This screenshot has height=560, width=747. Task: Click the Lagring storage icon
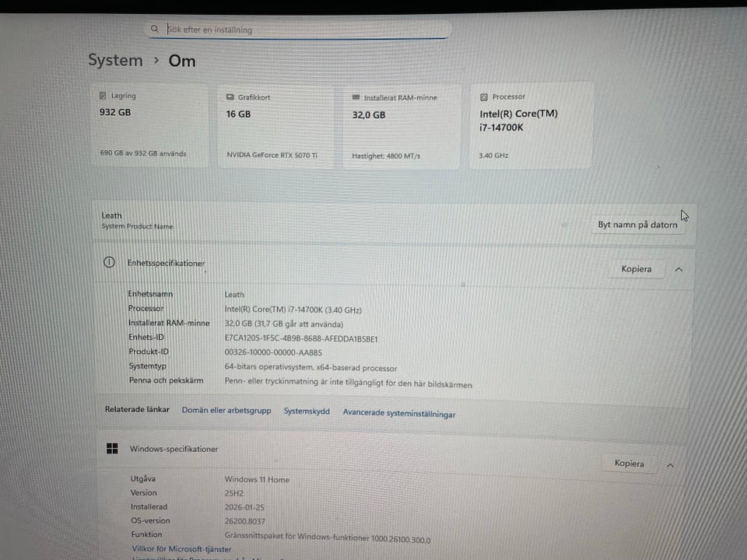point(103,95)
